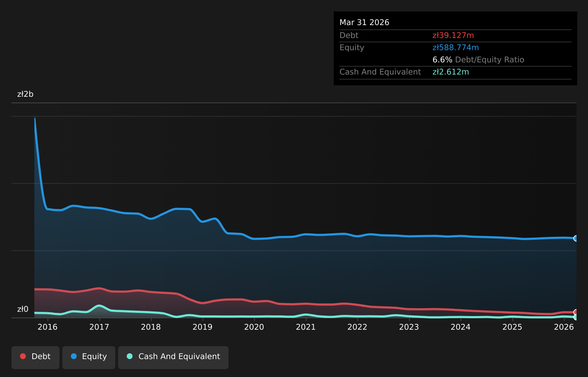Click the 2021 x-axis label

(306, 327)
